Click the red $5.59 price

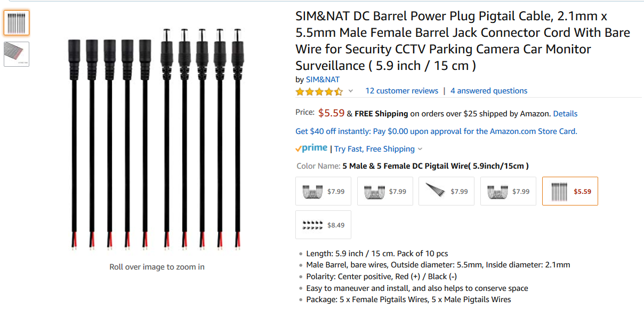pos(331,113)
